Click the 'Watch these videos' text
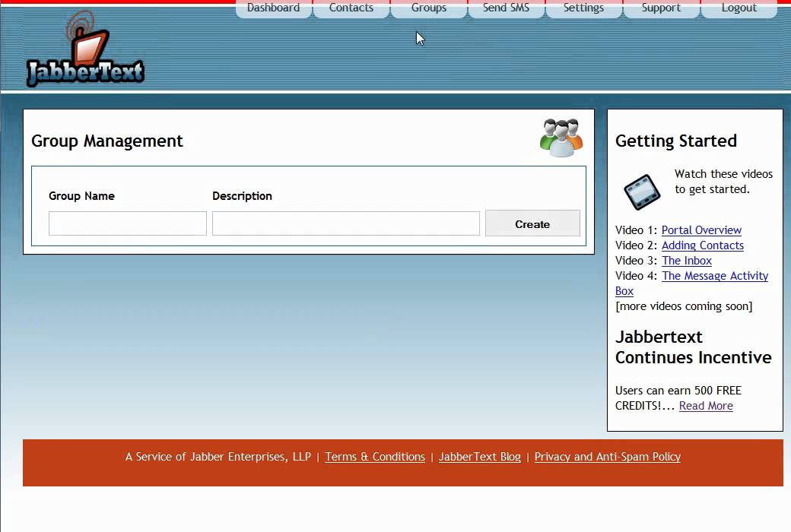Screen dimensions: 791x532 tap(723, 174)
